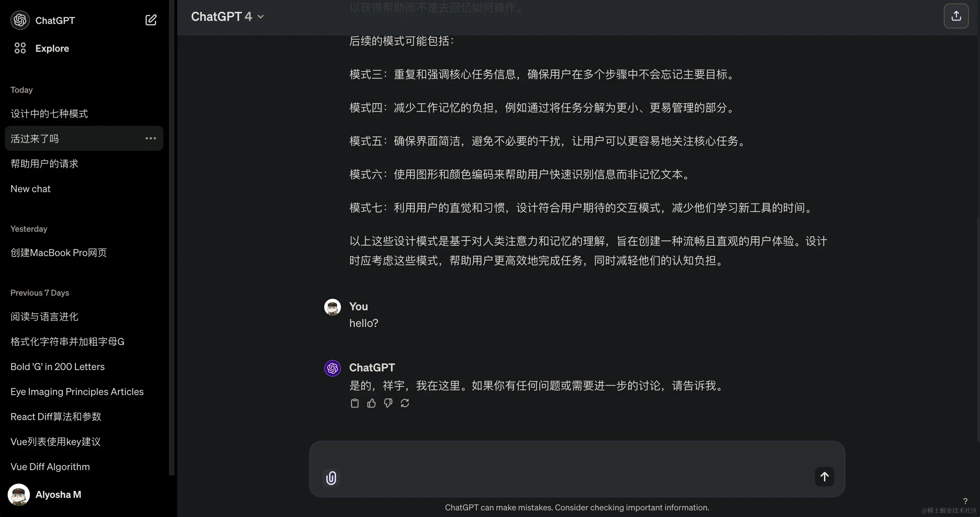This screenshot has width=980, height=517.
Task: Click the question mark help button
Action: (965, 501)
